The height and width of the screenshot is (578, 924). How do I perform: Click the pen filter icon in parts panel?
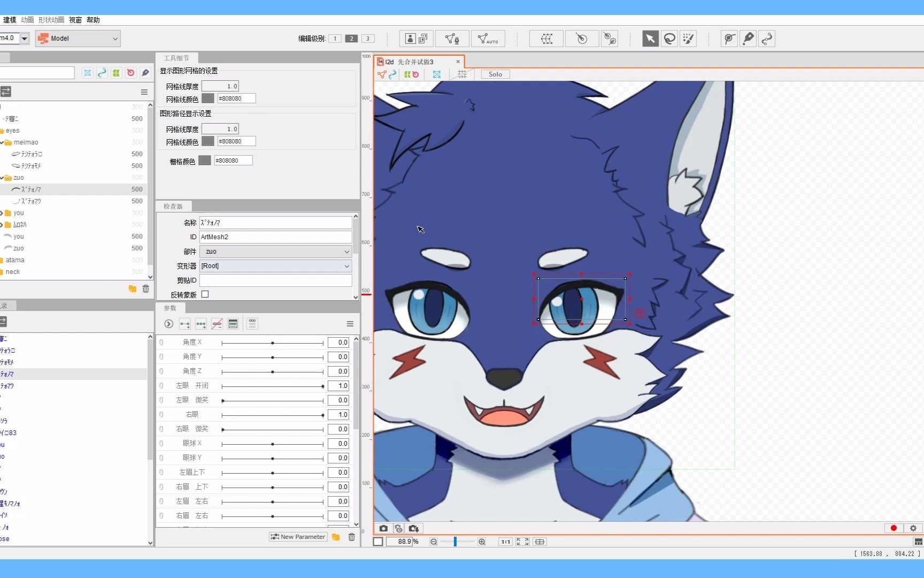pyautogui.click(x=145, y=73)
